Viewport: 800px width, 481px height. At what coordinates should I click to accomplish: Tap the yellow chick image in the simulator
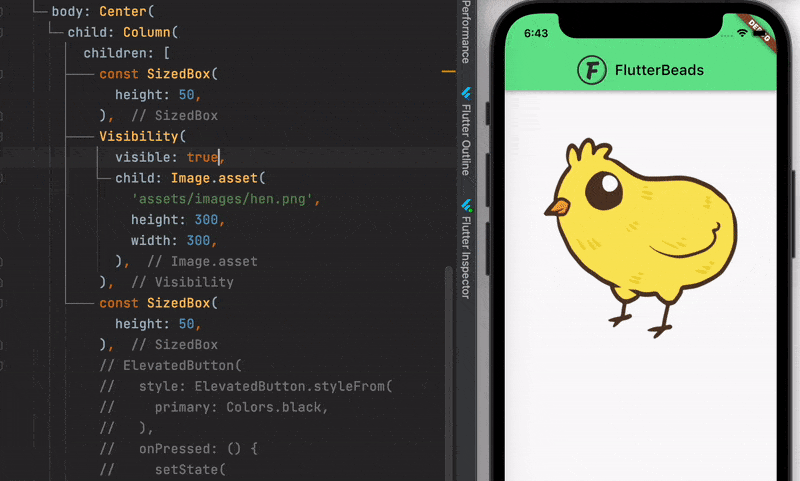(x=641, y=238)
